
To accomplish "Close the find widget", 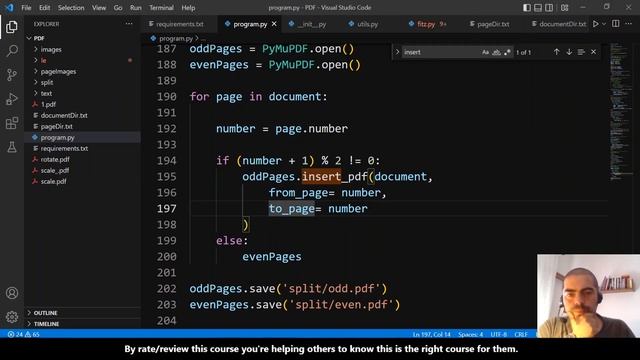I will pos(593,52).
